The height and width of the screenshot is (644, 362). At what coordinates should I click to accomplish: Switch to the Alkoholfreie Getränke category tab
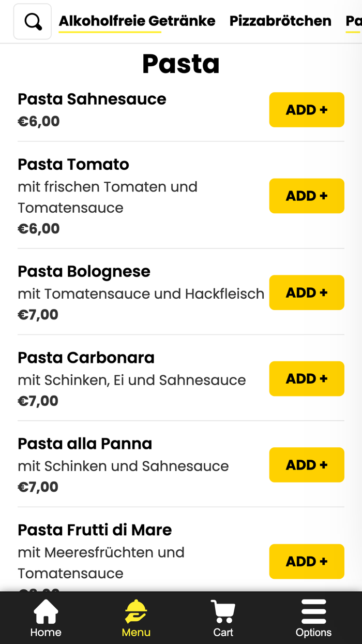138,21
